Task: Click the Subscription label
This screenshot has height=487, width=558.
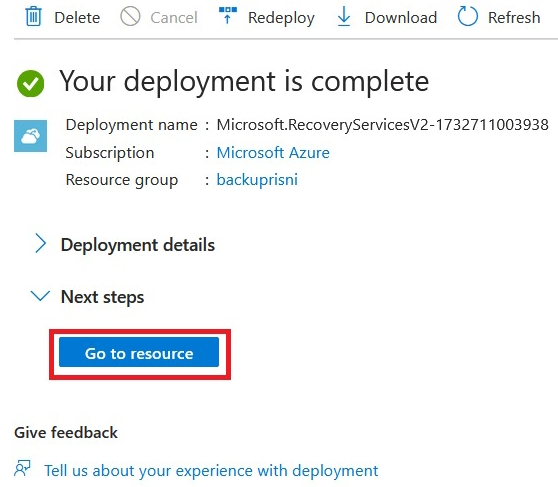Action: 110,153
